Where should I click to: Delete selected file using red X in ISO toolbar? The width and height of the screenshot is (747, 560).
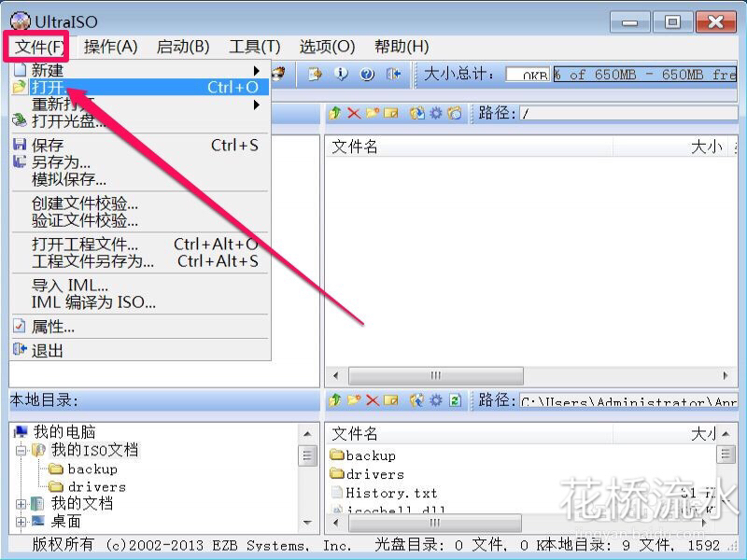[x=353, y=113]
